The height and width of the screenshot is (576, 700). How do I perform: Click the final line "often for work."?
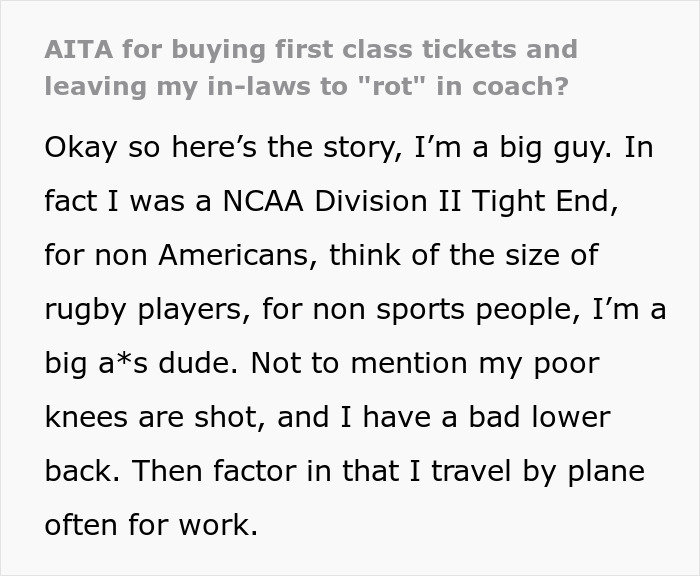(151, 524)
